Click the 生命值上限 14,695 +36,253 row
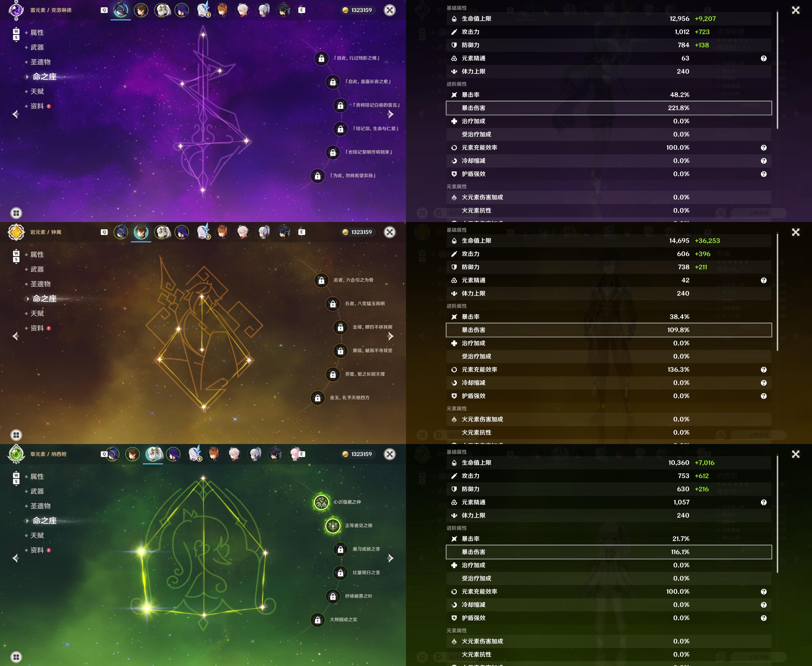812x666 pixels. (609, 241)
